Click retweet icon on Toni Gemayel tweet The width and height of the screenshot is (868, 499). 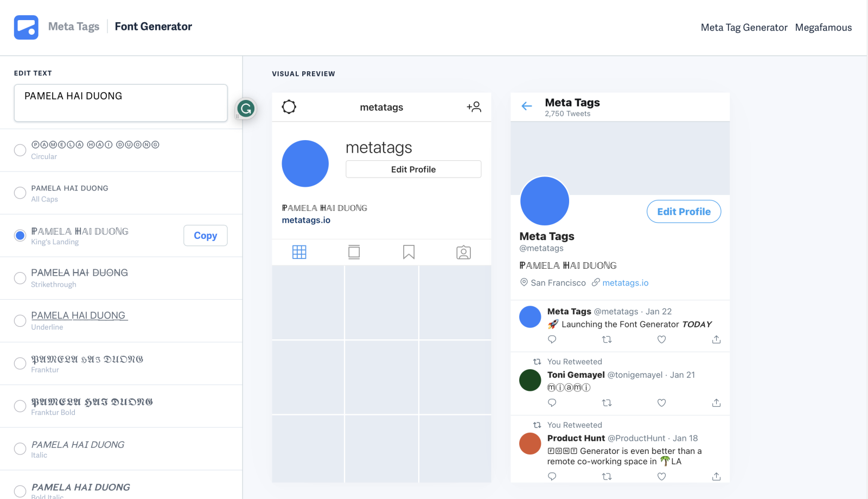point(607,403)
